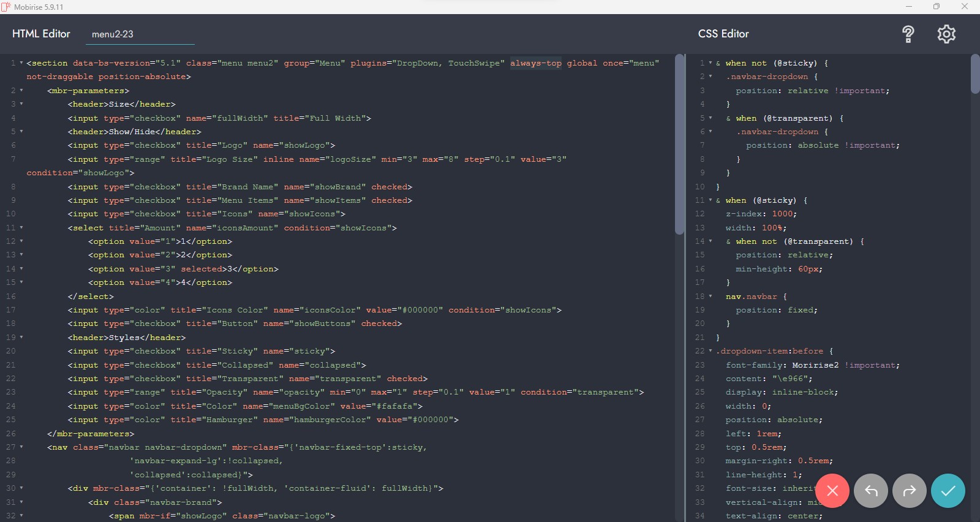Screen dimensions: 980x522
Task: Click the help question mark icon
Action: click(x=908, y=34)
